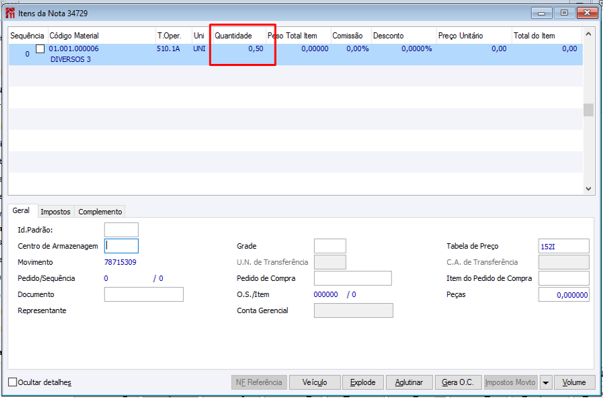603x398 pixels.
Task: Click the Uni column header
Action: coord(202,36)
